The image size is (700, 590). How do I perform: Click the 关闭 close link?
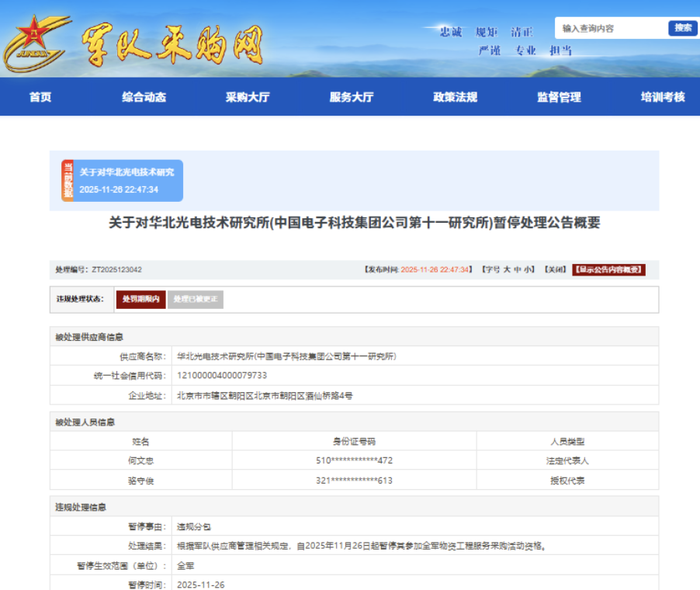555,270
